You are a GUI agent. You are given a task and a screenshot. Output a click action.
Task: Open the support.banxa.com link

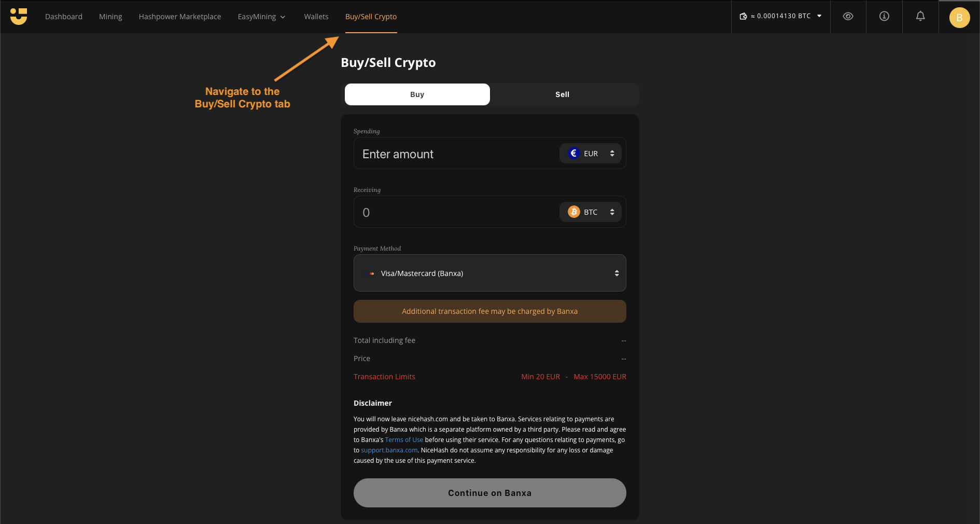point(389,450)
